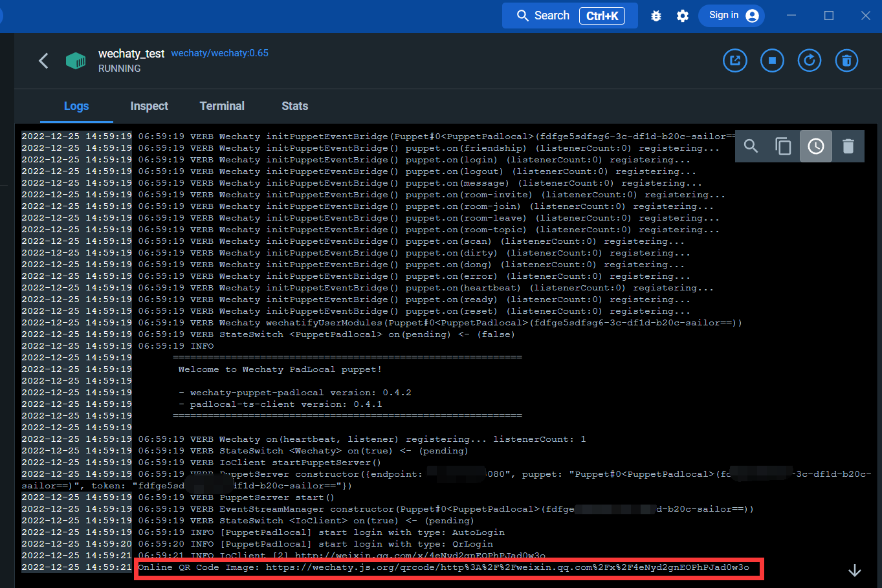Open the troubleshoot bug icon
Image resolution: width=882 pixels, height=588 pixels.
656,16
